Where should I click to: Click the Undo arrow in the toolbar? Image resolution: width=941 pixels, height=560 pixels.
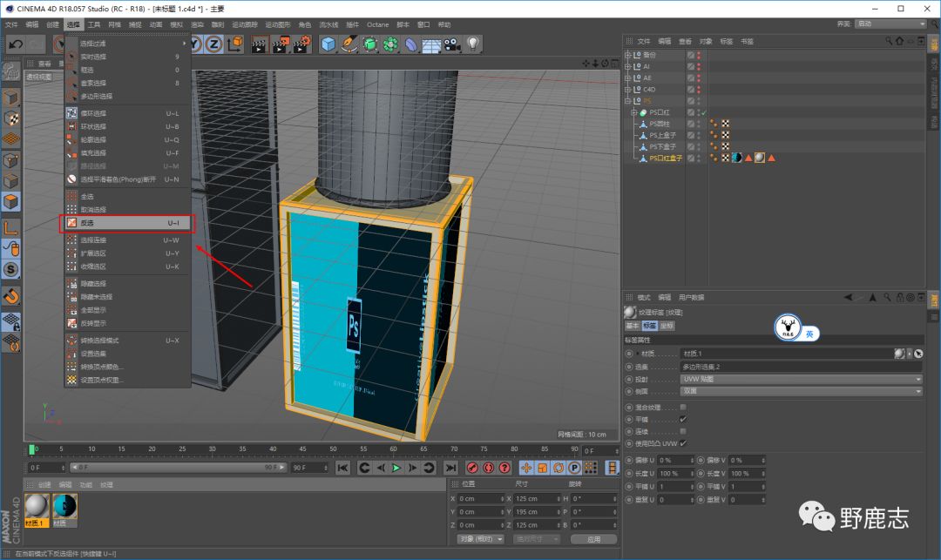coord(15,44)
